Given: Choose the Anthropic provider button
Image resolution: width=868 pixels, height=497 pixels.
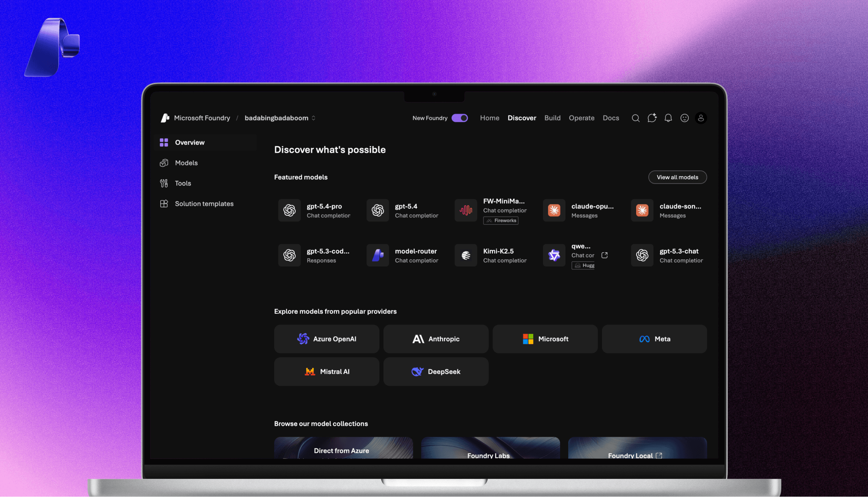Looking at the screenshot, I should pos(436,339).
